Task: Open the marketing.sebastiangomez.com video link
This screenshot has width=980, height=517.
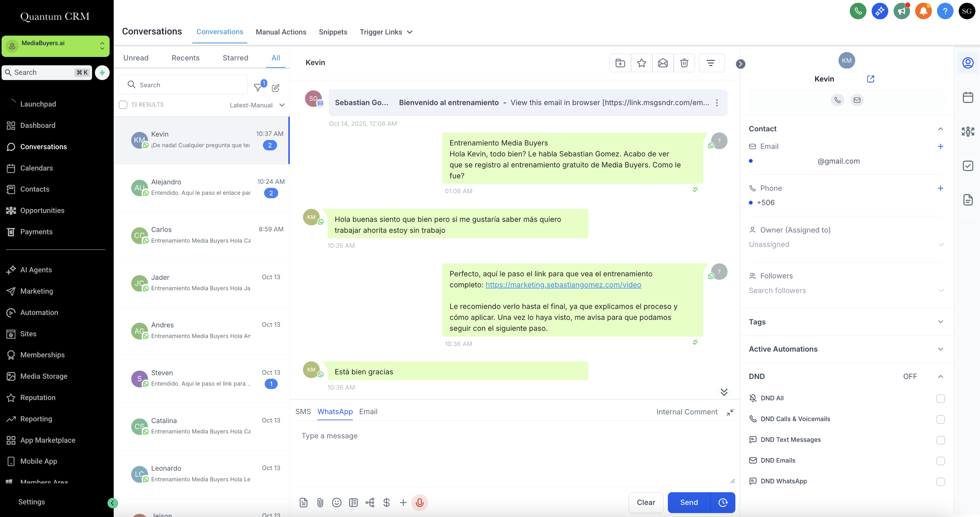Action: [563, 285]
